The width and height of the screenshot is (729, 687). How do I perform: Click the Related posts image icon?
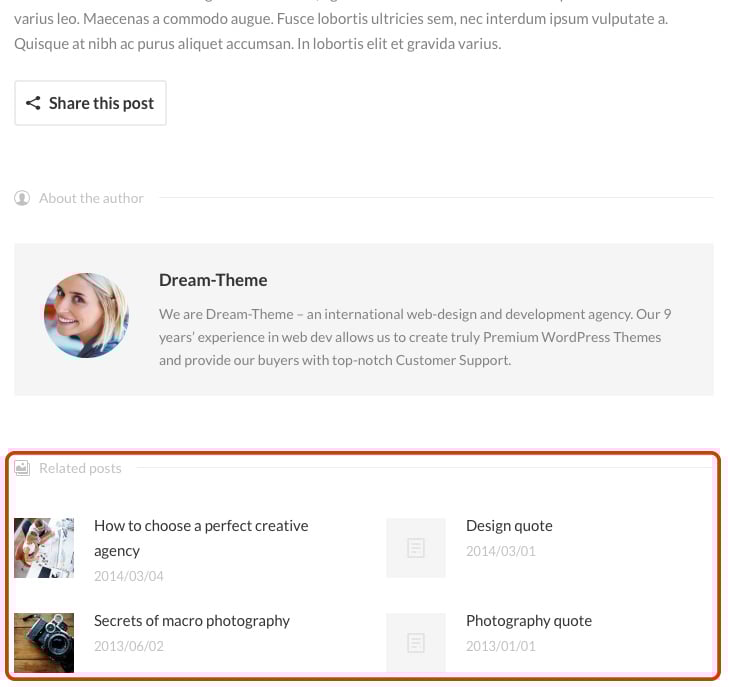(22, 468)
